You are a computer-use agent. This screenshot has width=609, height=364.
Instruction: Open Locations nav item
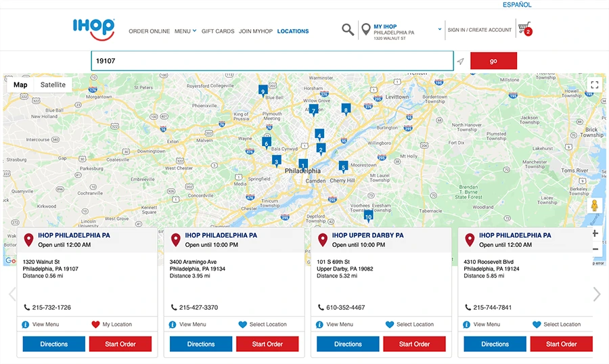click(293, 31)
